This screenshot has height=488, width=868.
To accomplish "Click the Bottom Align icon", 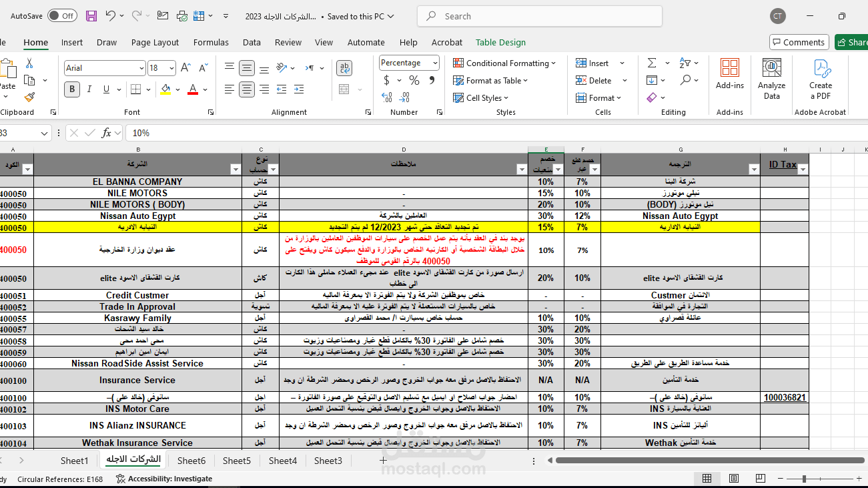I will click(264, 68).
